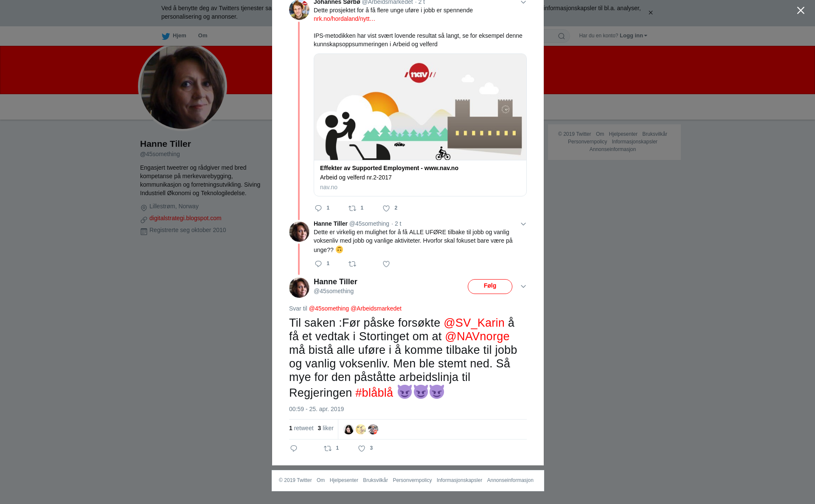Retweet Johannes Sørbø's NAV tweet
Viewport: 815px width, 504px height.
[352, 208]
